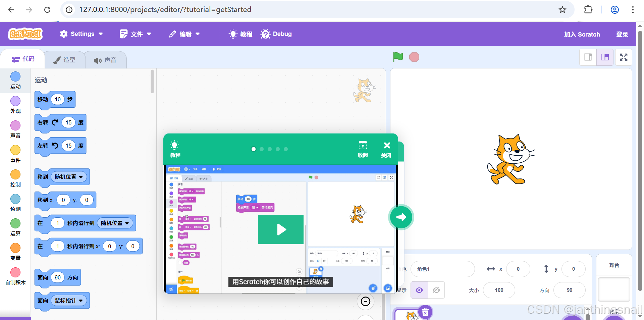The height and width of the screenshot is (320, 644).
Task: Click the x value field in 移到 x y block
Action: coord(63,200)
